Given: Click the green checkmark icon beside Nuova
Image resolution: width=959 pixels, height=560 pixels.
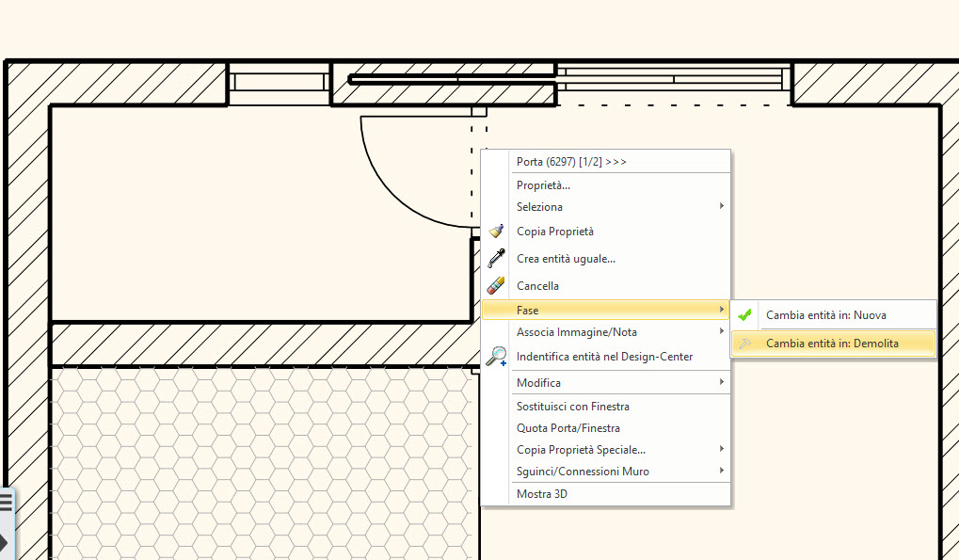Looking at the screenshot, I should point(744,315).
